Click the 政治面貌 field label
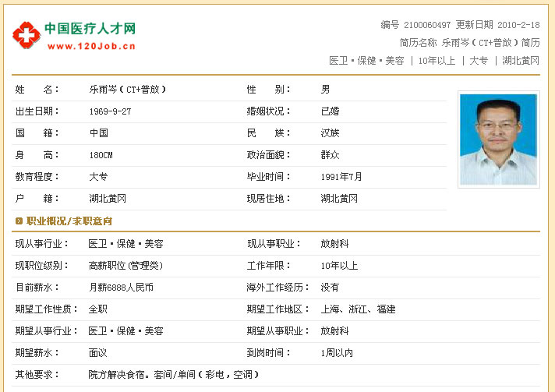 [268, 155]
